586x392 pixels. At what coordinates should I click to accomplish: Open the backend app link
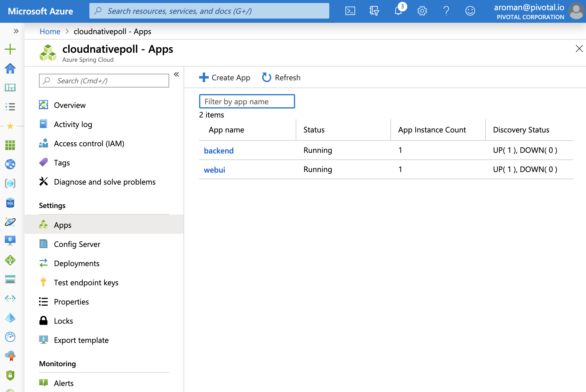(219, 151)
